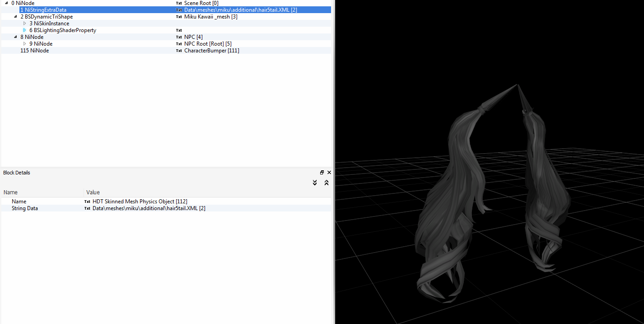Image resolution: width=644 pixels, height=324 pixels.
Task: Expand all rows with double-down chevron
Action: pyautogui.click(x=315, y=183)
